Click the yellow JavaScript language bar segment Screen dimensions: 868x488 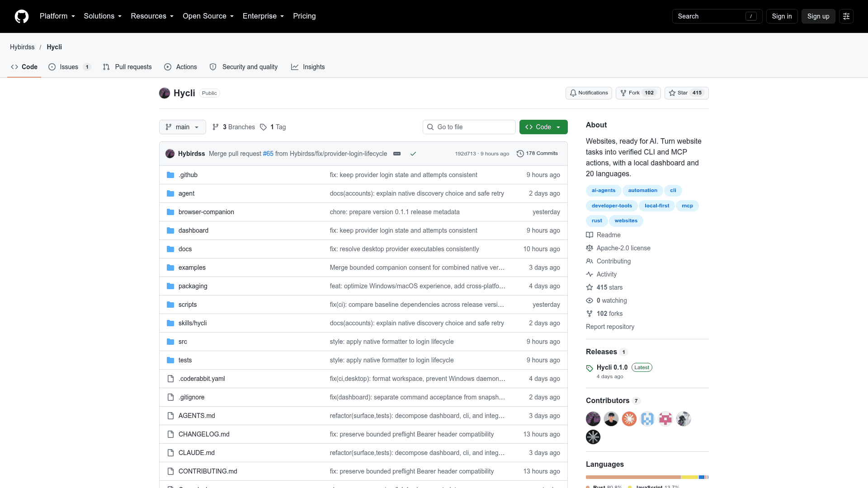point(690,477)
